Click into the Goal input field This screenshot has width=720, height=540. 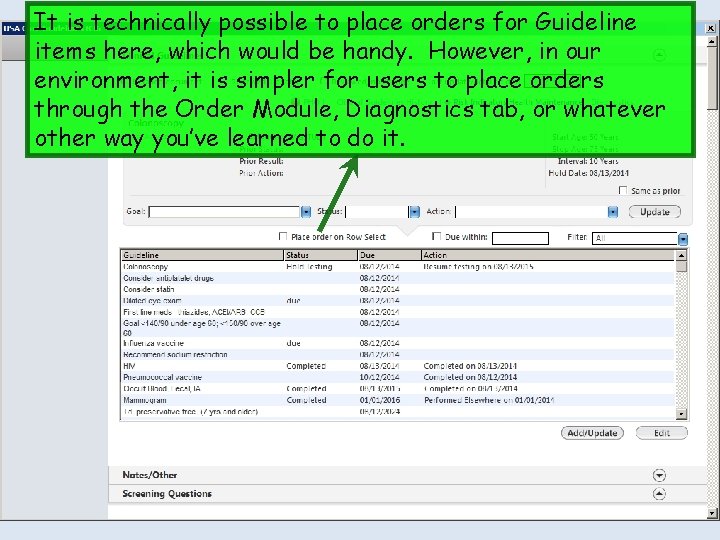225,212
